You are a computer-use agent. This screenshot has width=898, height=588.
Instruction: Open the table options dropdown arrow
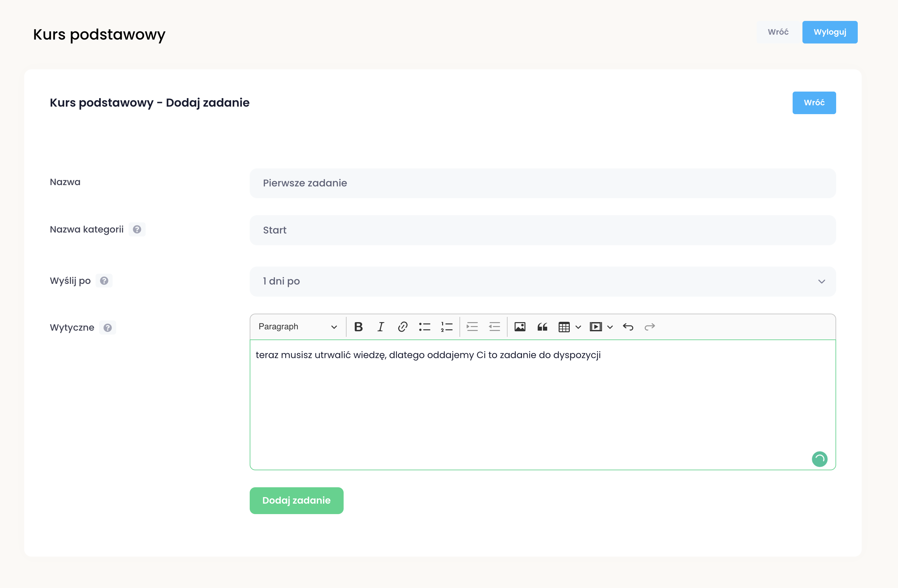578,327
